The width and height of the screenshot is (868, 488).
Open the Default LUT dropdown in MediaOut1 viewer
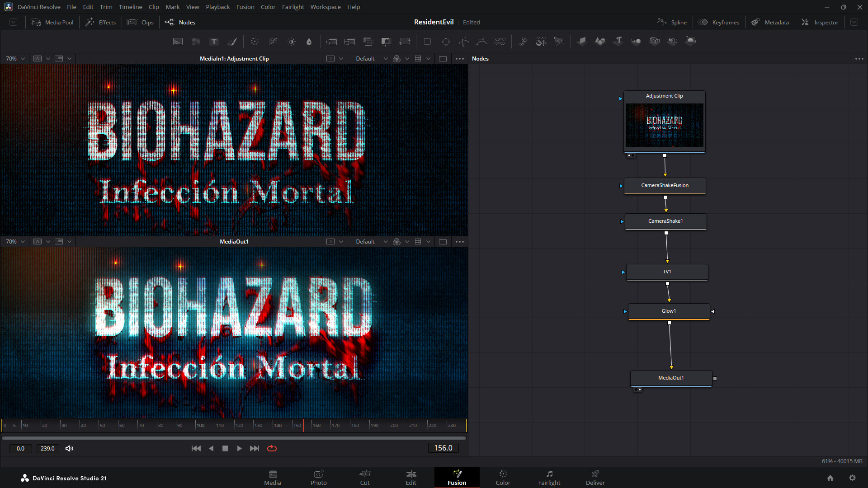pos(371,242)
